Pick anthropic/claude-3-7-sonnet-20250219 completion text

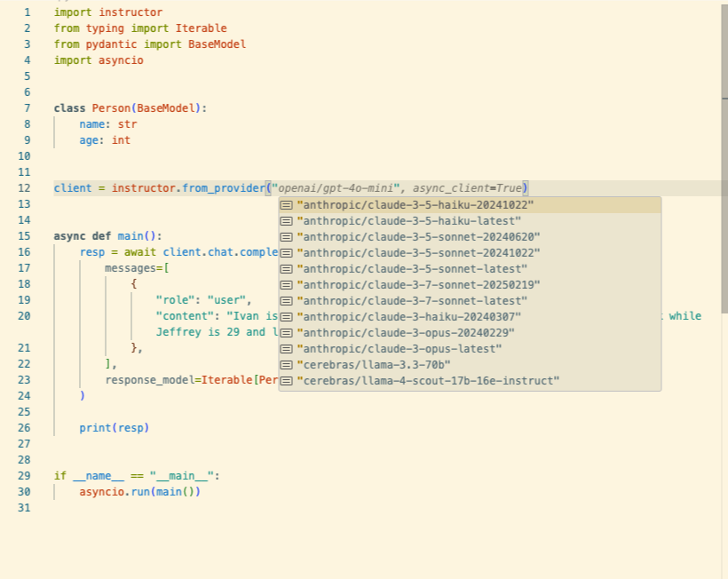419,285
